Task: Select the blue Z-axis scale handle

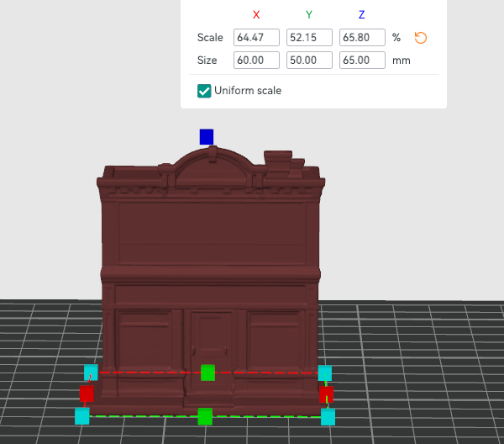Action: pos(207,137)
